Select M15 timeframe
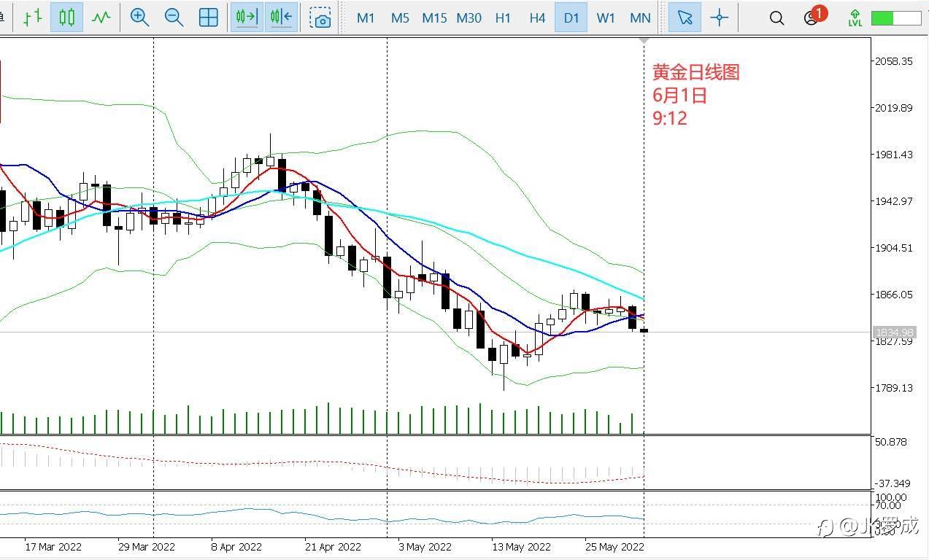Image resolution: width=929 pixels, height=560 pixels. (434, 17)
